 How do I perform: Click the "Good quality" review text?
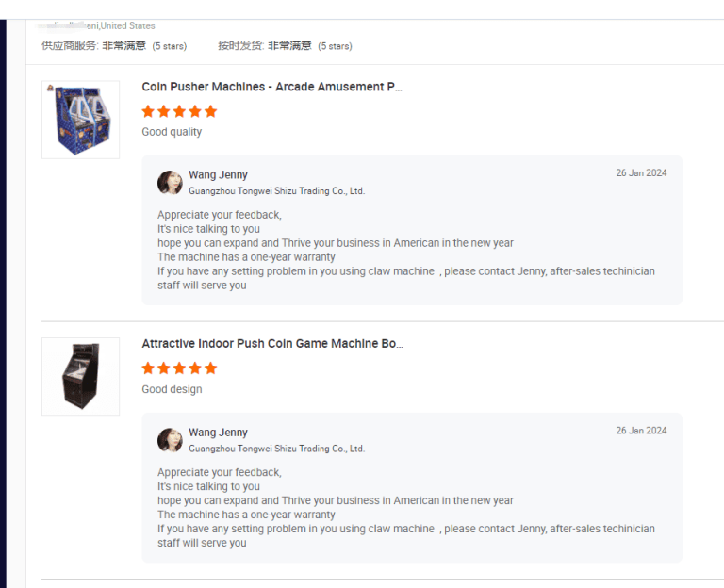point(172,132)
